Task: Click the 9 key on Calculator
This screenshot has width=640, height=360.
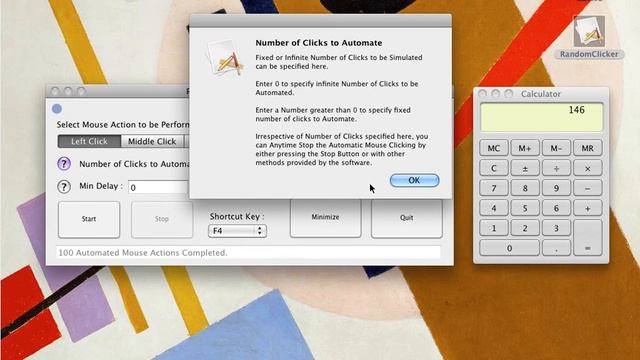Action: point(556,188)
